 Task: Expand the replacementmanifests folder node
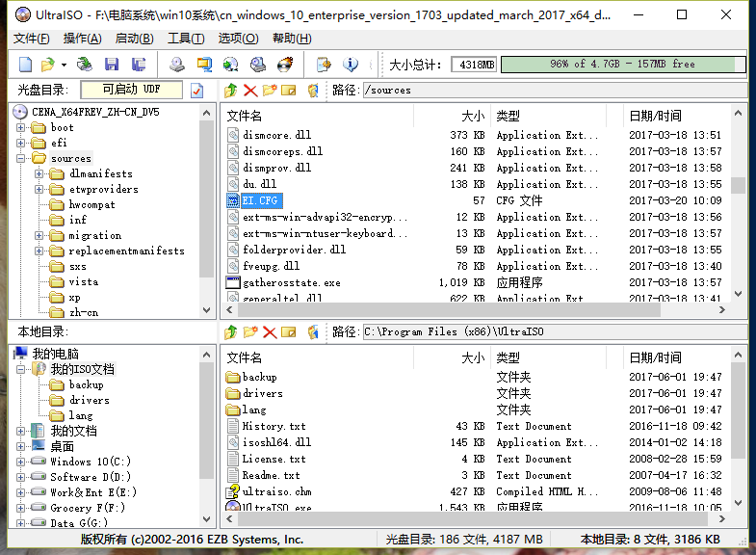[x=39, y=251]
